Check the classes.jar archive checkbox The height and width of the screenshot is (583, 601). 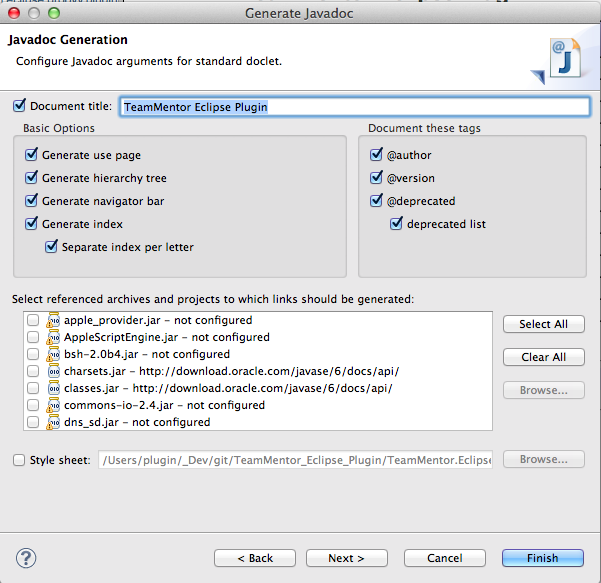pyautogui.click(x=33, y=388)
